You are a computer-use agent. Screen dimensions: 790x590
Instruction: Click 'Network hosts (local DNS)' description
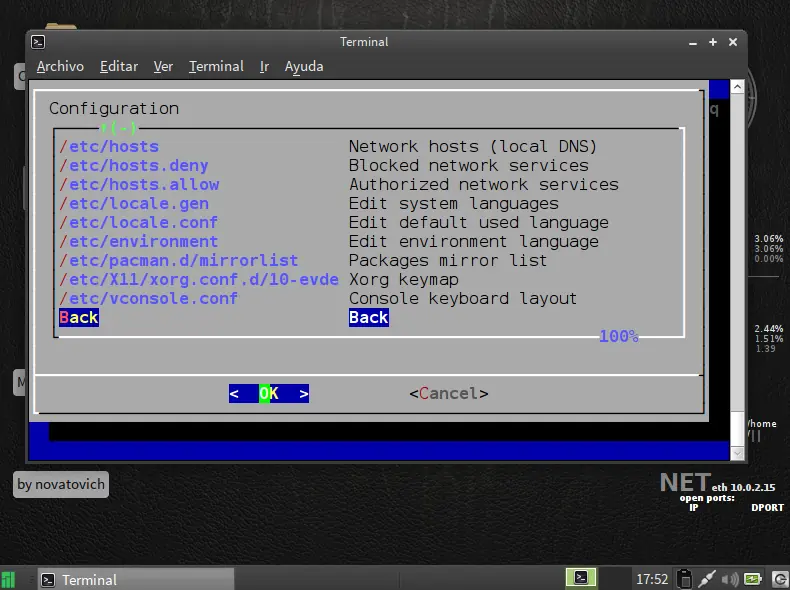click(473, 147)
